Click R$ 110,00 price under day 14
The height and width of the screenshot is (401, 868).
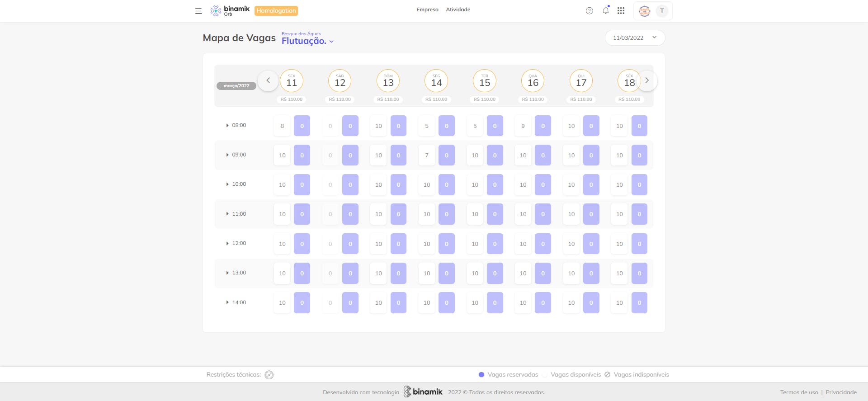(436, 99)
